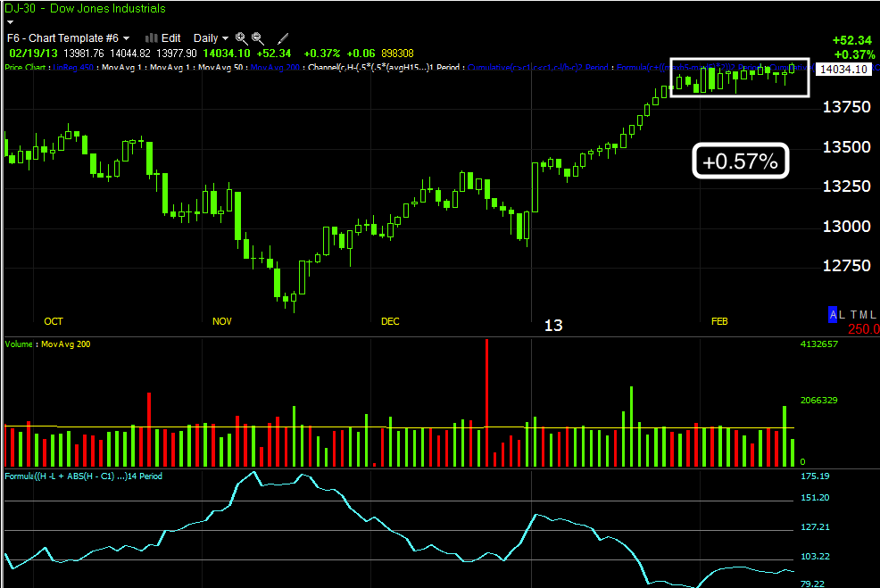The image size is (880, 588).
Task: Click the blue MovAvg 200 price indicator label
Action: pyautogui.click(x=275, y=67)
